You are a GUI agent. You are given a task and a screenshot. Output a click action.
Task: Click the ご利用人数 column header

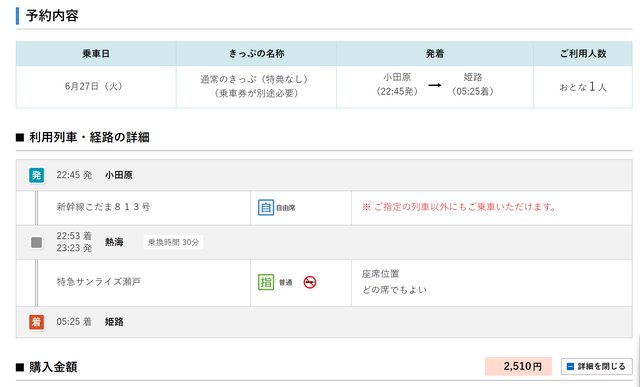coord(583,53)
